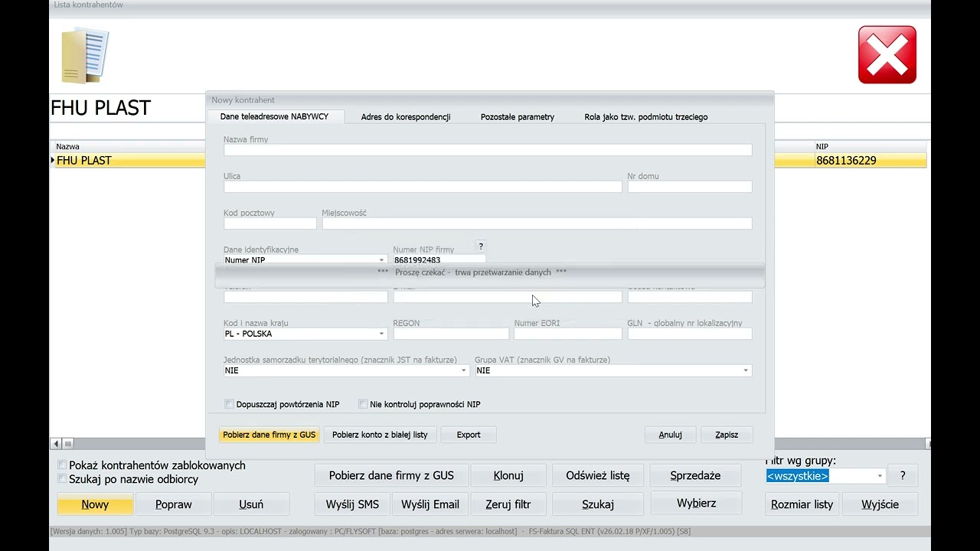This screenshot has height=551, width=980.
Task: Enable Dopuszczaj powtórzenia NIP checkbox
Action: [x=229, y=404]
